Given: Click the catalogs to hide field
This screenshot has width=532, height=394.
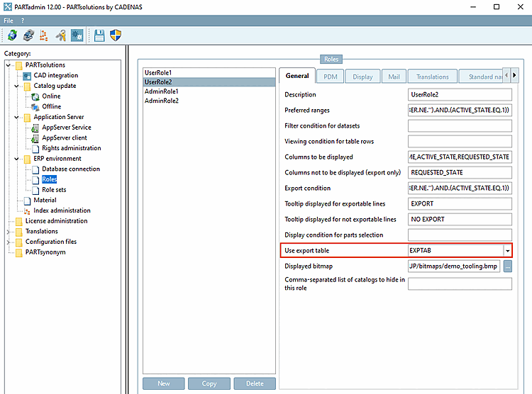Looking at the screenshot, I should [460, 283].
